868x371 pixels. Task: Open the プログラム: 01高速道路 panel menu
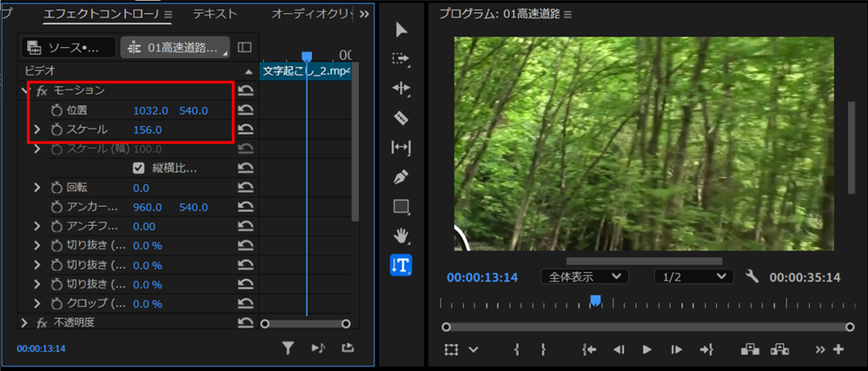[x=567, y=15]
